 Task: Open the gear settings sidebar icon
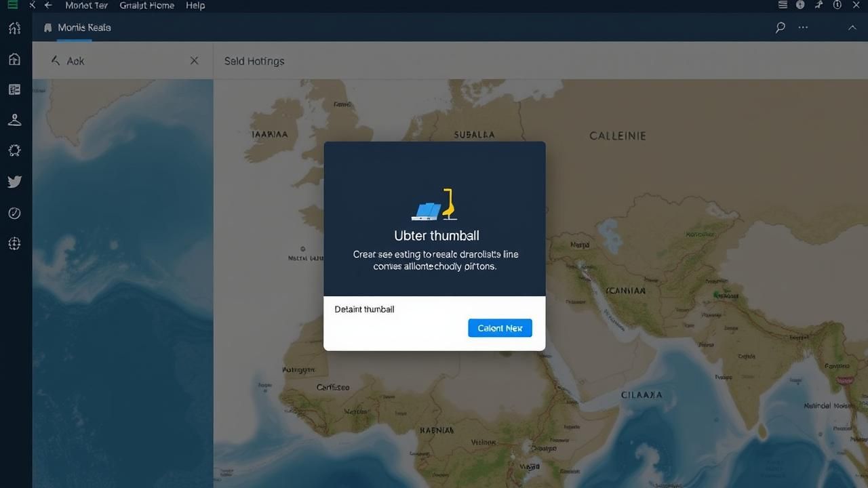coord(14,150)
